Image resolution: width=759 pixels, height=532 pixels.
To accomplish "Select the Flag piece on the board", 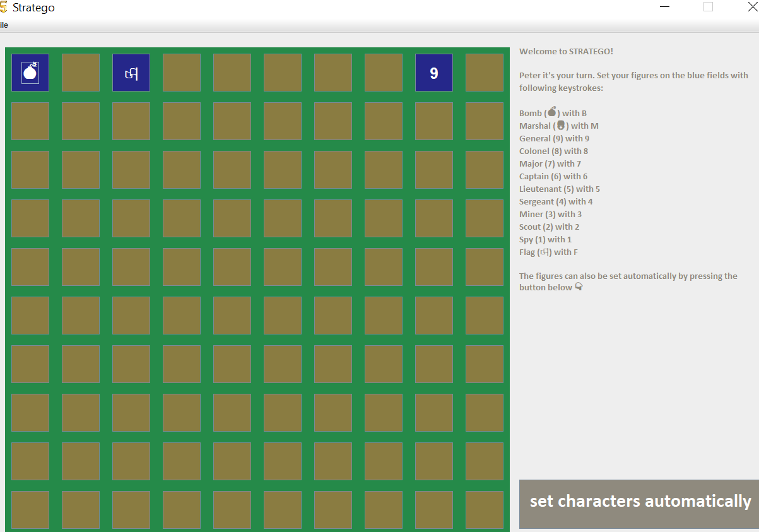I will click(131, 73).
